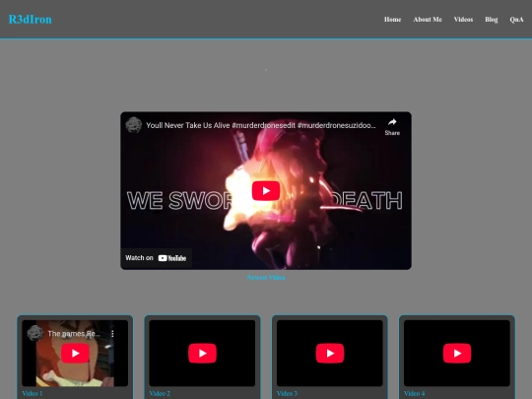Open featured video title link

point(260,125)
